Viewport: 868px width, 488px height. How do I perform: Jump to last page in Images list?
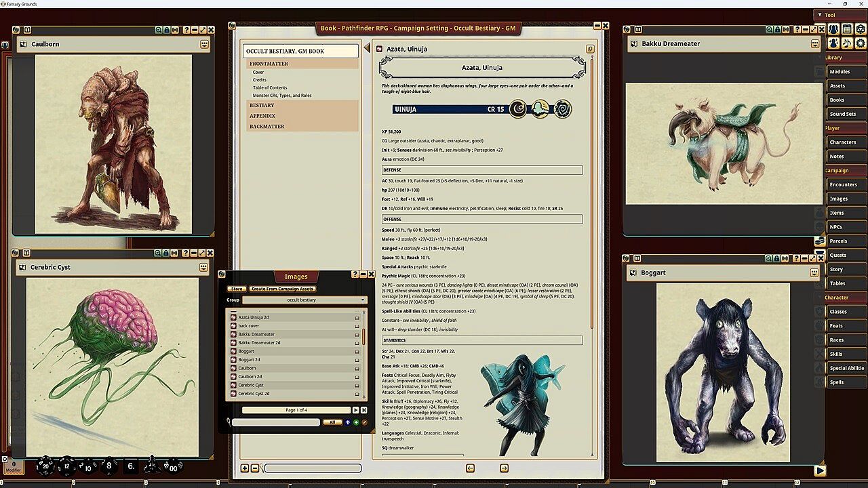tap(363, 410)
